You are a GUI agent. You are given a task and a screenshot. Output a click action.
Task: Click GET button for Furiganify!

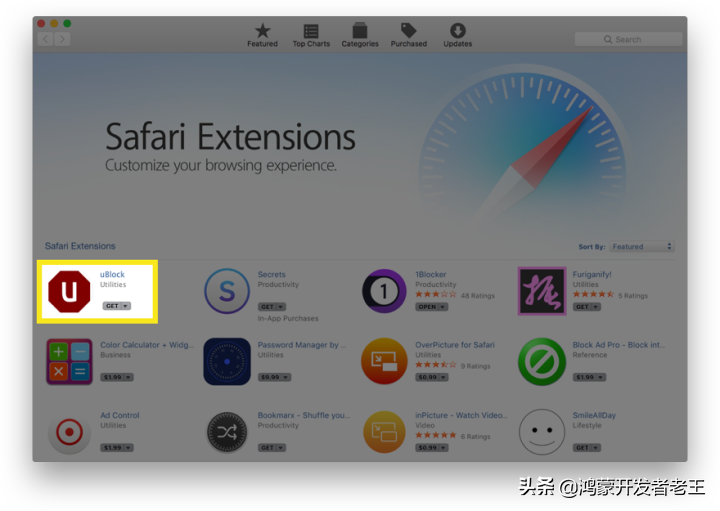click(586, 307)
